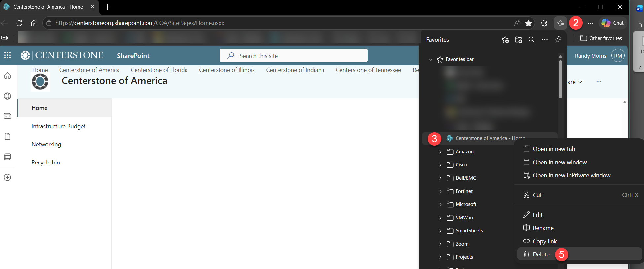Select Home in the left site navigation
644x269 pixels.
pos(65,108)
